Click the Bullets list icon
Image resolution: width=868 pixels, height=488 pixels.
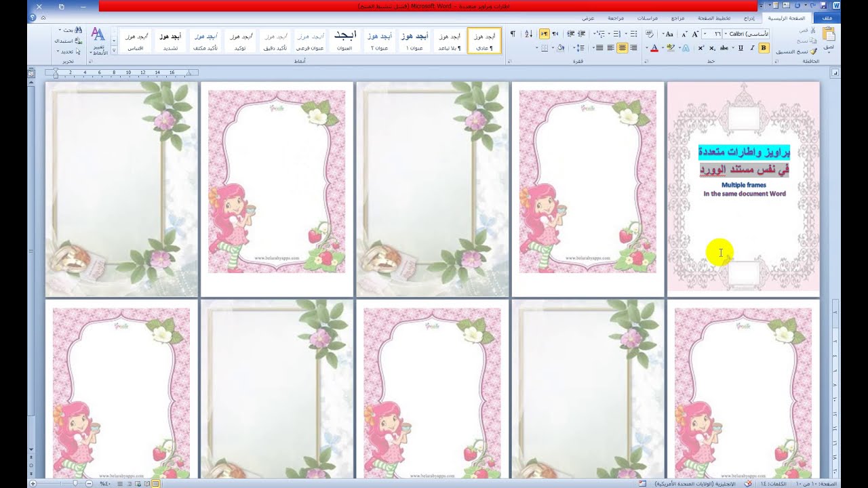pyautogui.click(x=634, y=33)
